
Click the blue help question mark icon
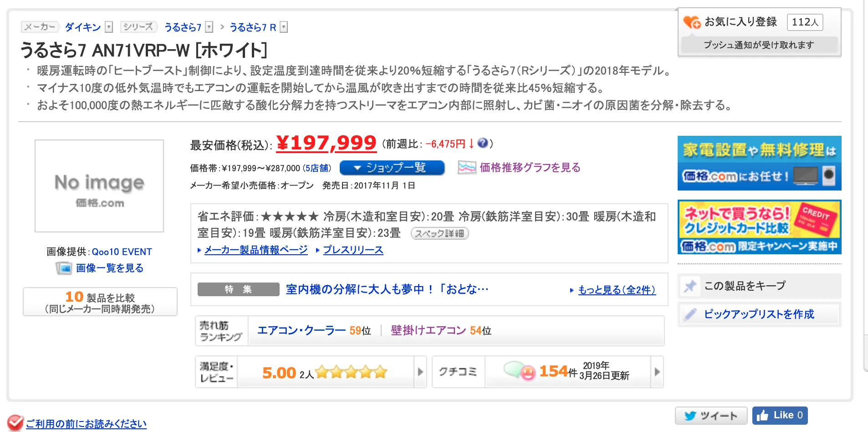(483, 144)
